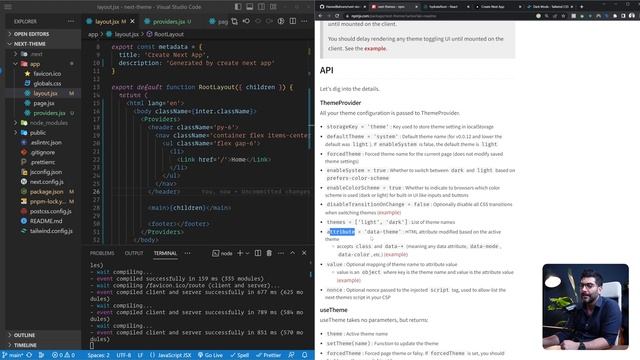The width and height of the screenshot is (640, 360).
Task: Open panel tabs overflow ellipsis
Action: pyautogui.click(x=187, y=253)
